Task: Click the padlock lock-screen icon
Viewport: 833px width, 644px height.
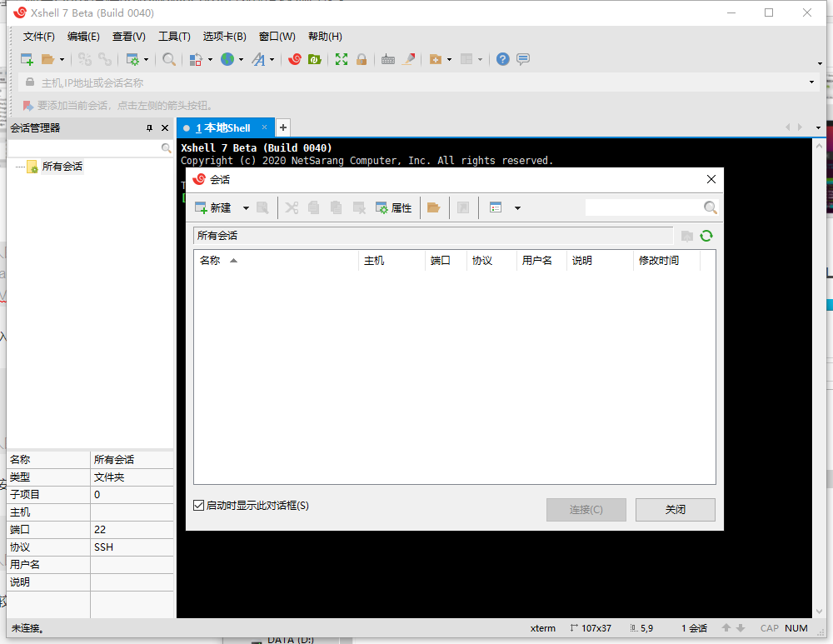Action: 362,59
